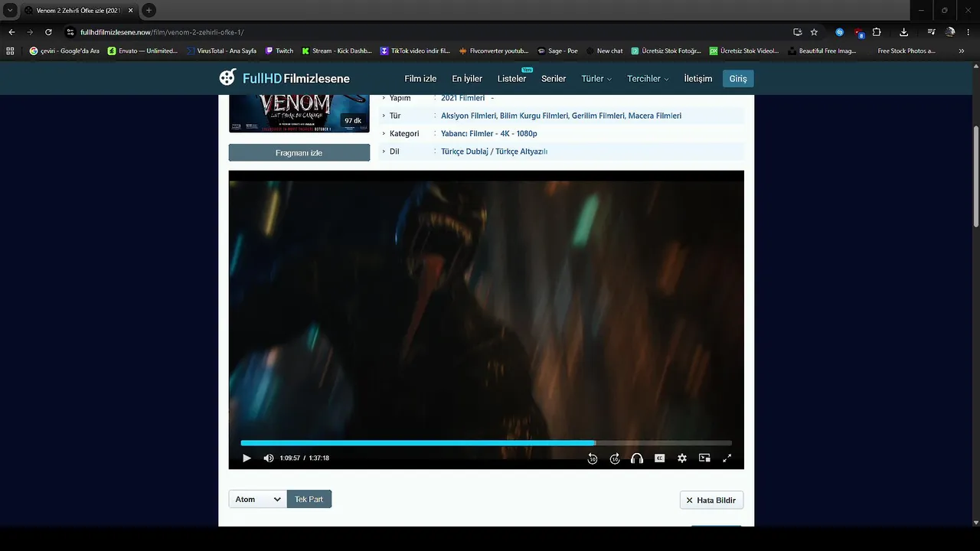Reload the current page
980x551 pixels.
click(x=48, y=32)
